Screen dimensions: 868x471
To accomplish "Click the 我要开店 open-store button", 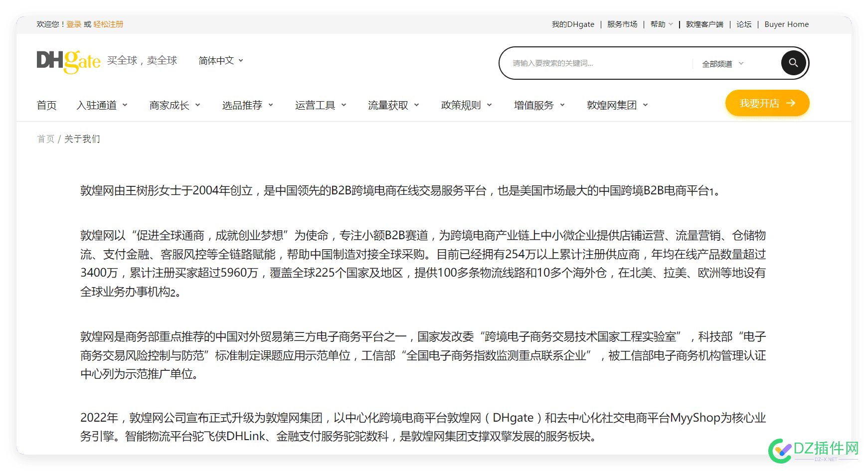I will pos(767,103).
